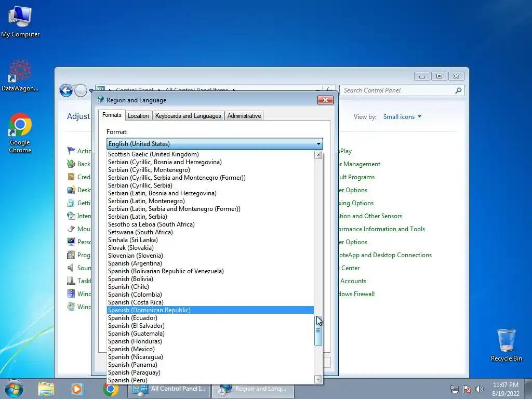Open Windows Media Player from the taskbar
The width and height of the screenshot is (532, 399).
pyautogui.click(x=77, y=389)
